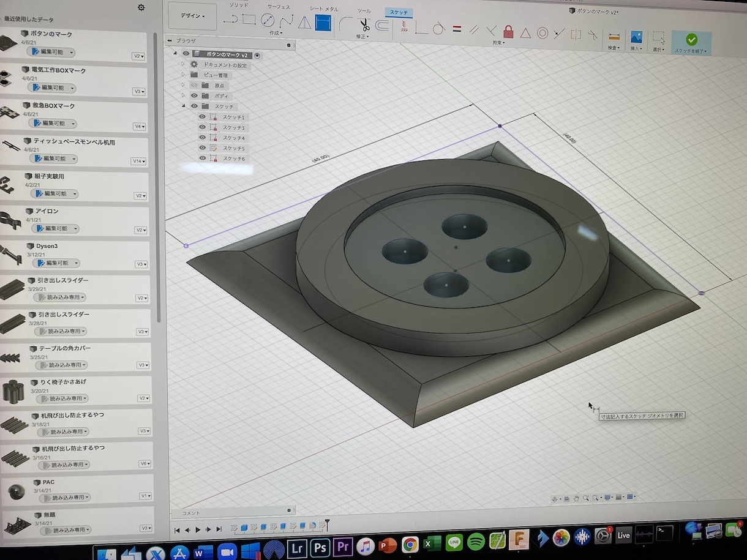Apply the Parallel constraint
The width and height of the screenshot is (747, 560).
pos(474,29)
